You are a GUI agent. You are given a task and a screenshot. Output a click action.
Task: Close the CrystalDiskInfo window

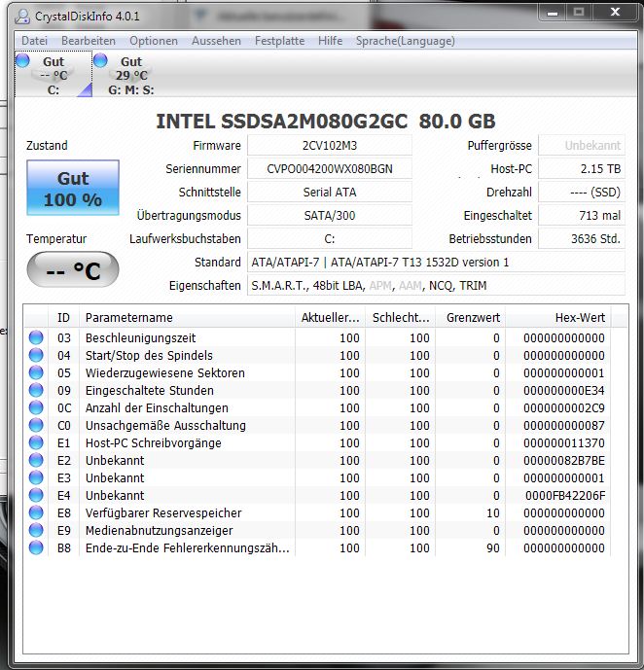coord(615,13)
